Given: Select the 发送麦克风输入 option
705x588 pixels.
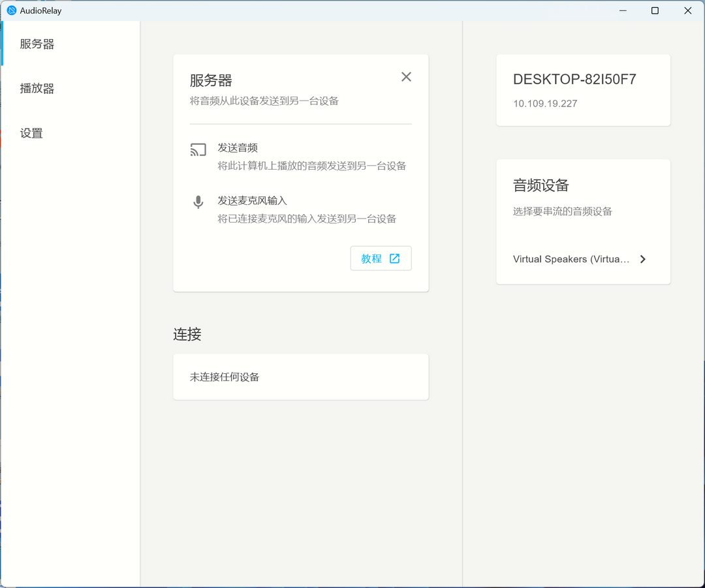Looking at the screenshot, I should tap(253, 200).
